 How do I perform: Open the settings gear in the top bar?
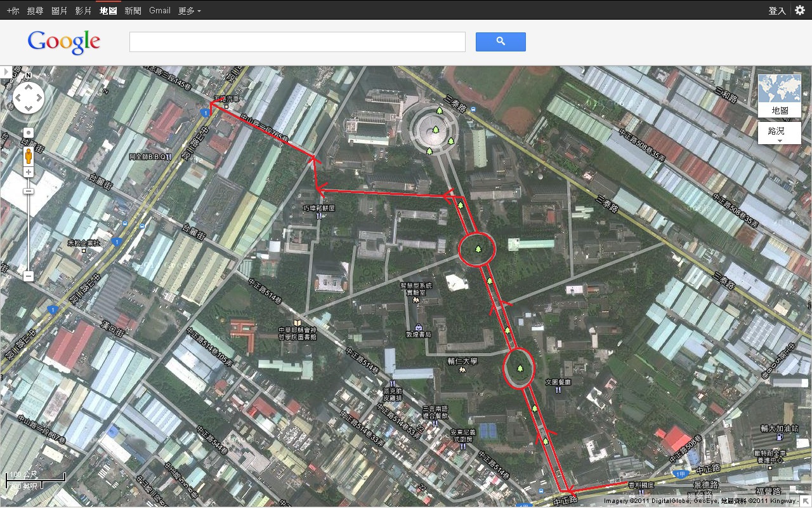[799, 10]
